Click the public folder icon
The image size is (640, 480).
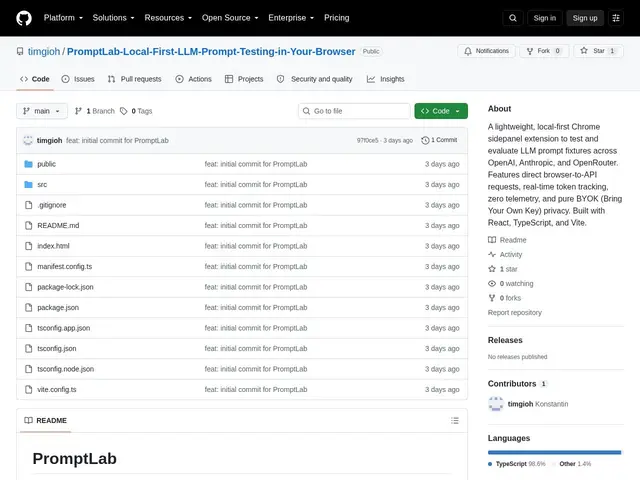28,164
